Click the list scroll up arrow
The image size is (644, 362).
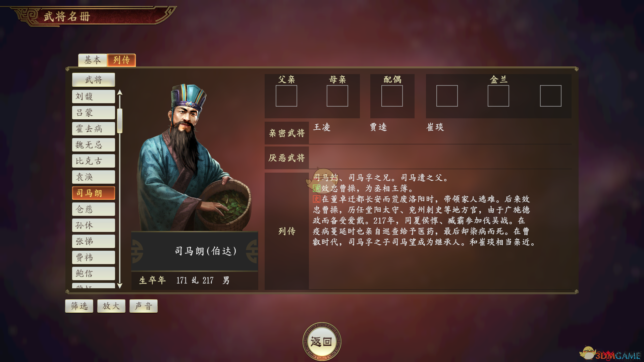pos(120,93)
